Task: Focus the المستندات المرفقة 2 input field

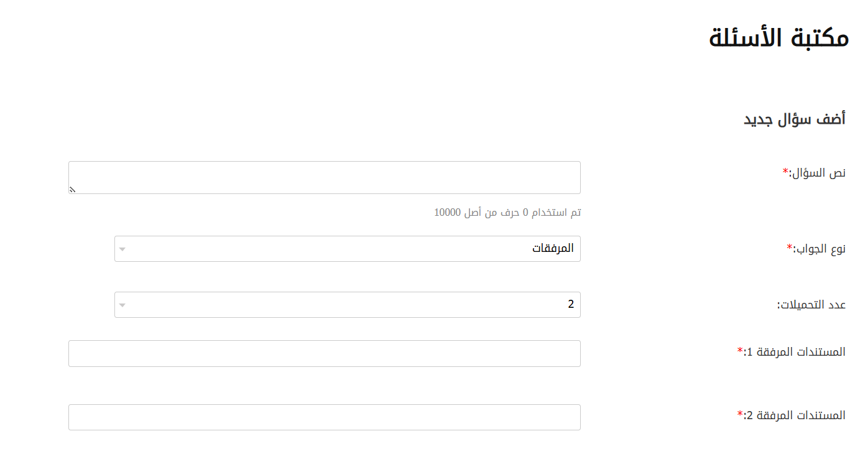Action: pos(324,417)
